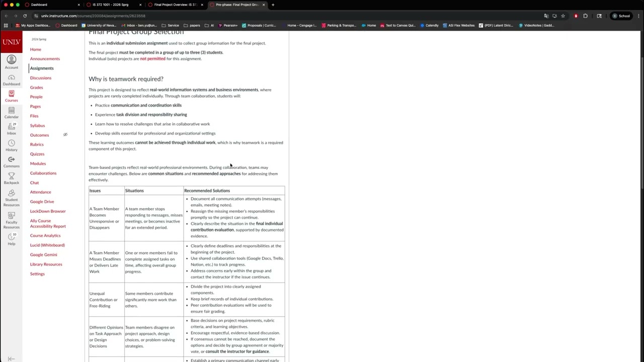Reload the page with the browser refresh icon
Screen dimensions: 644x362
[x=25, y=16]
